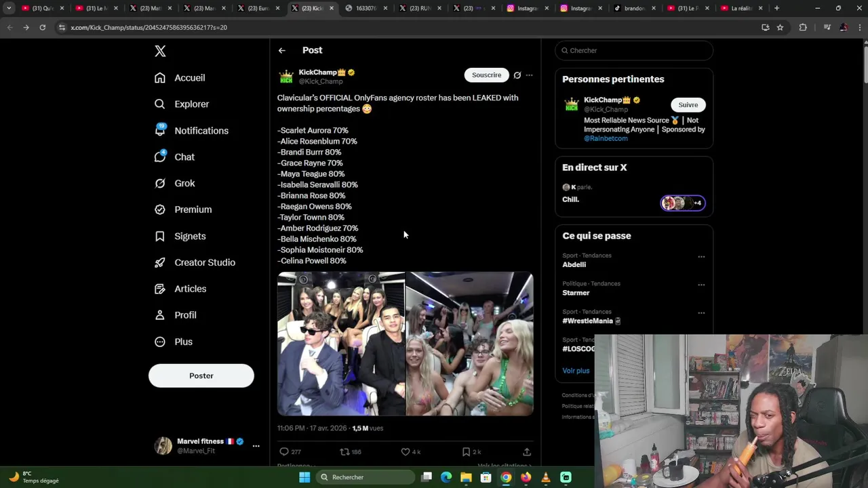Open more options for Starmer trend
Image resolution: width=868 pixels, height=488 pixels.
[x=701, y=285]
